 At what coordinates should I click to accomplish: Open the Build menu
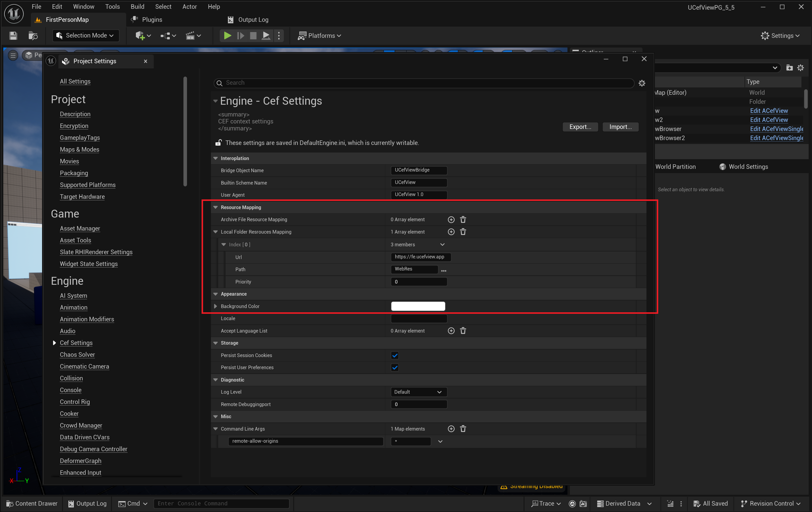(x=137, y=6)
